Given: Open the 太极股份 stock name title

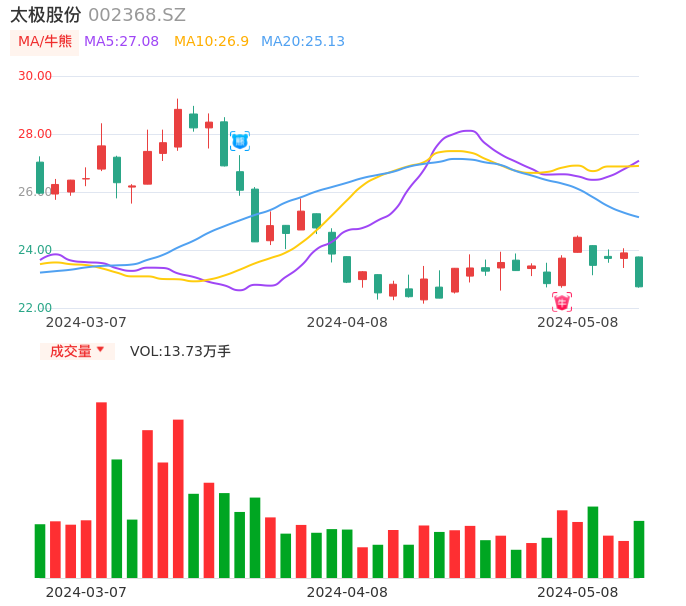Looking at the screenshot, I should [x=46, y=15].
